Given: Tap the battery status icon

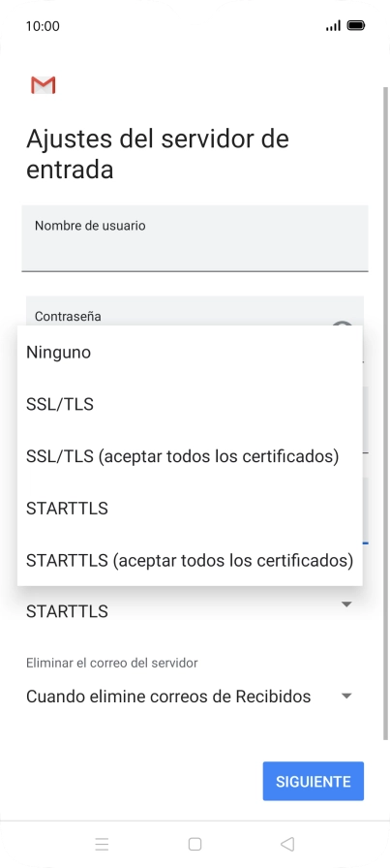Looking at the screenshot, I should 356,25.
